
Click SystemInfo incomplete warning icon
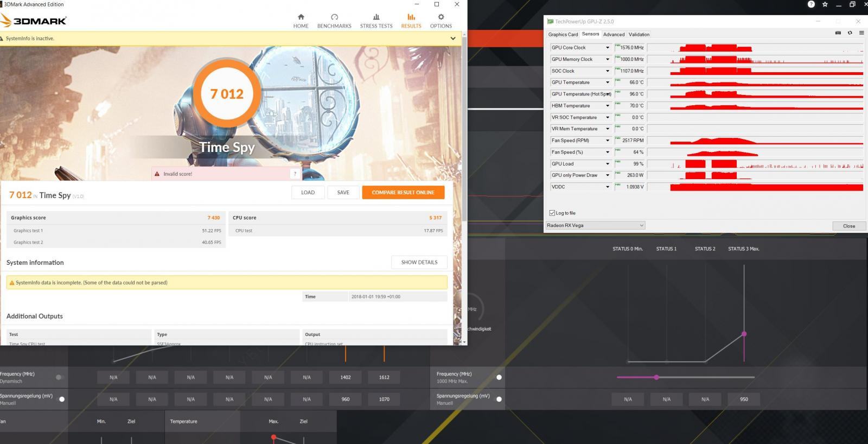point(11,283)
